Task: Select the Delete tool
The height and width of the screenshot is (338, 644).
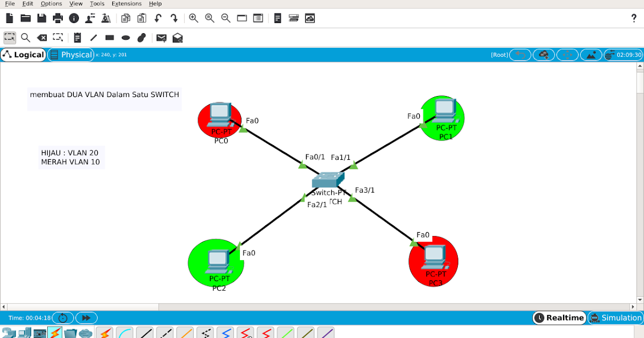Action: (x=41, y=38)
